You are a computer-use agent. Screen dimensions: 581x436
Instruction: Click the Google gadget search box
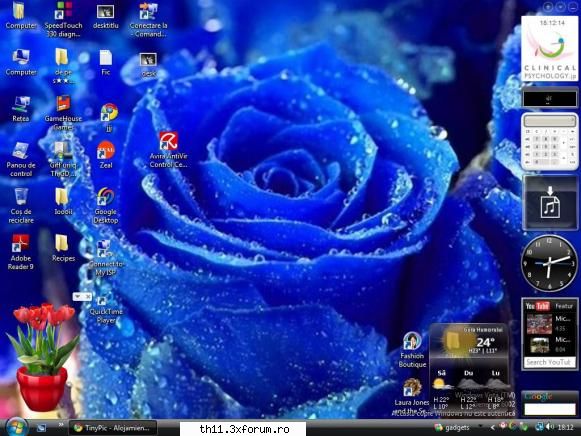pyautogui.click(x=550, y=409)
